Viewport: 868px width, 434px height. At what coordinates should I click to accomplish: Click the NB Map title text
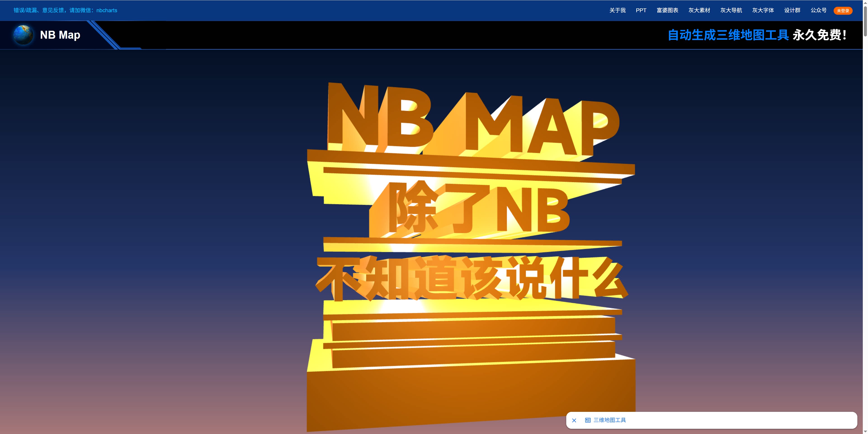point(60,35)
